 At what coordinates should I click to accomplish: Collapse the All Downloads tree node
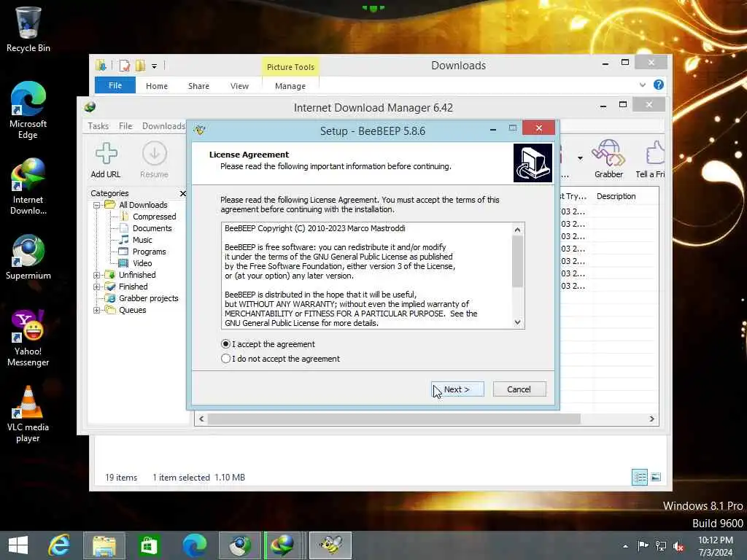click(96, 205)
